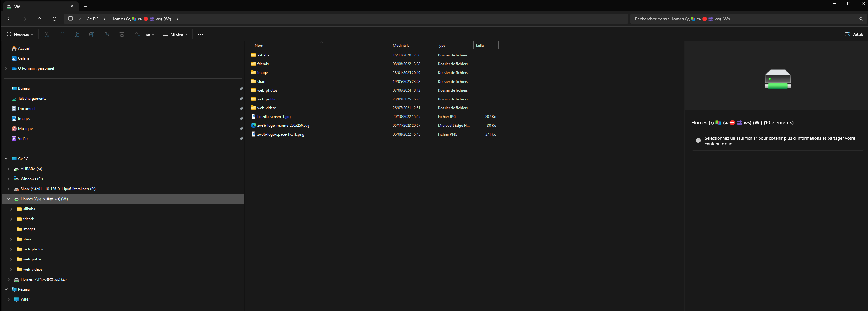Click the search box for Homes drive
The height and width of the screenshot is (311, 868).
coord(741,19)
